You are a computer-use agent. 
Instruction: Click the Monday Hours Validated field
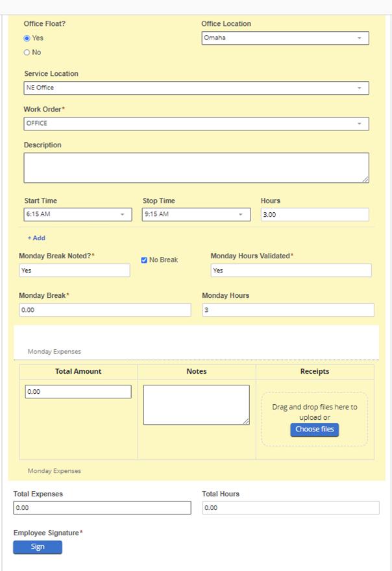(x=291, y=270)
